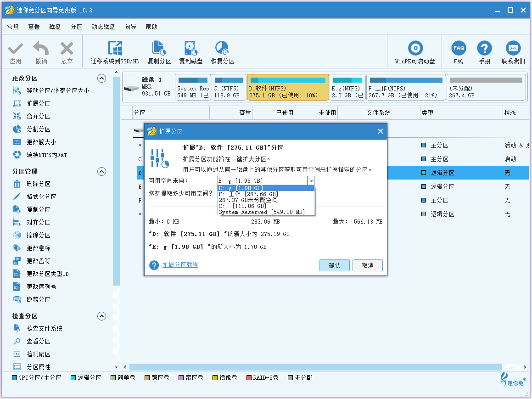Image resolution: width=532 pixels, height=399 pixels.
Task: Click 检查文件系统 in sidebar
Action: [x=37, y=328]
